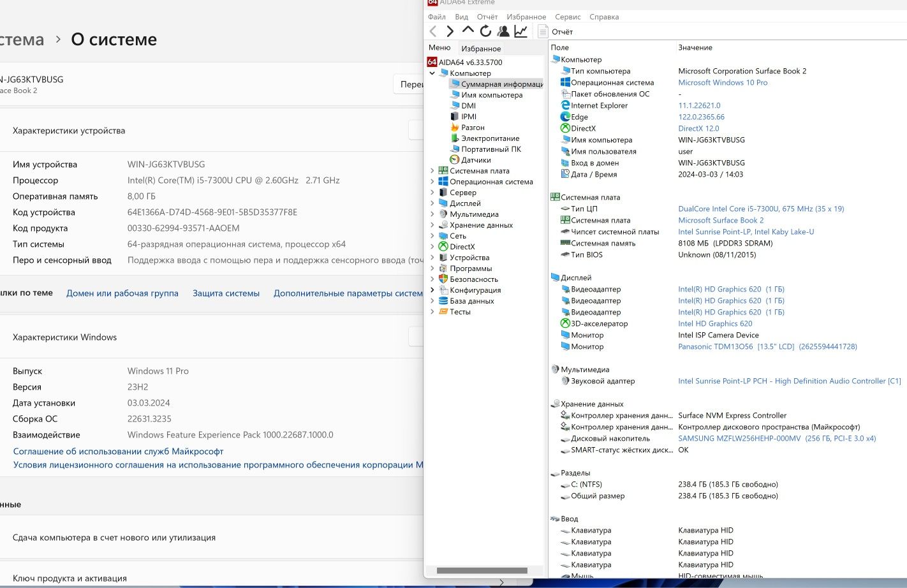Expand the Сеть tree node
Image resolution: width=907 pixels, height=588 pixels.
[432, 236]
